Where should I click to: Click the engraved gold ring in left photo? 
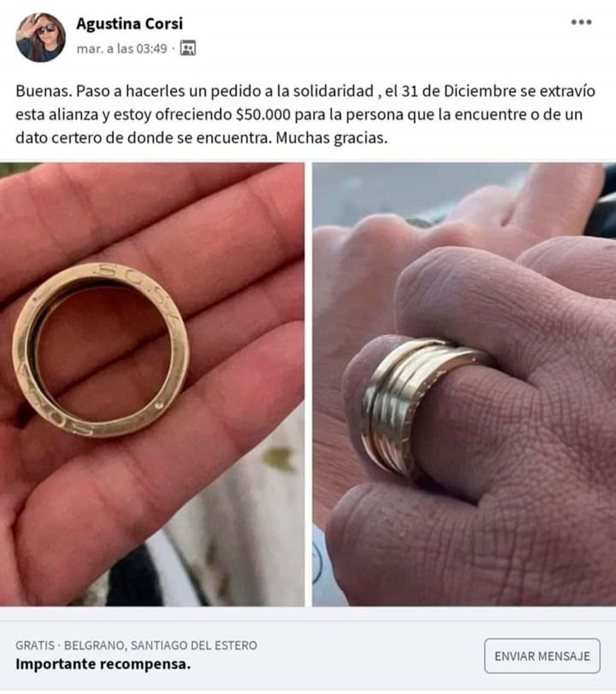[101, 349]
